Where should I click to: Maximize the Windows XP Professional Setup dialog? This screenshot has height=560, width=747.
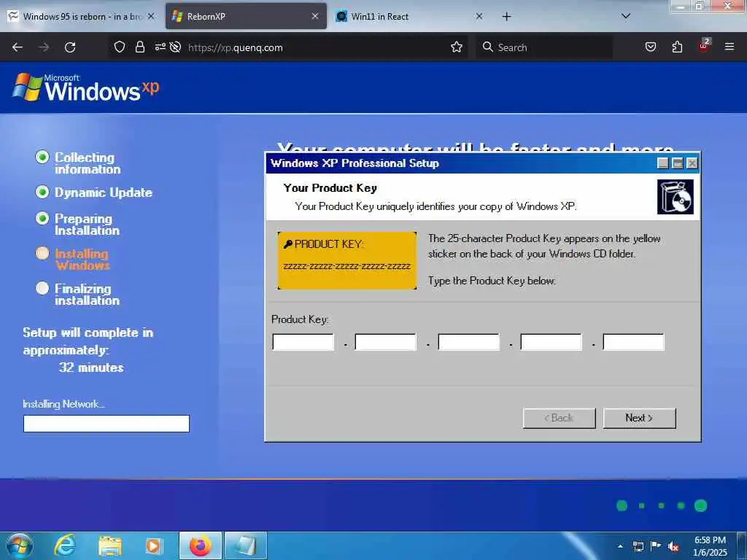coord(678,163)
